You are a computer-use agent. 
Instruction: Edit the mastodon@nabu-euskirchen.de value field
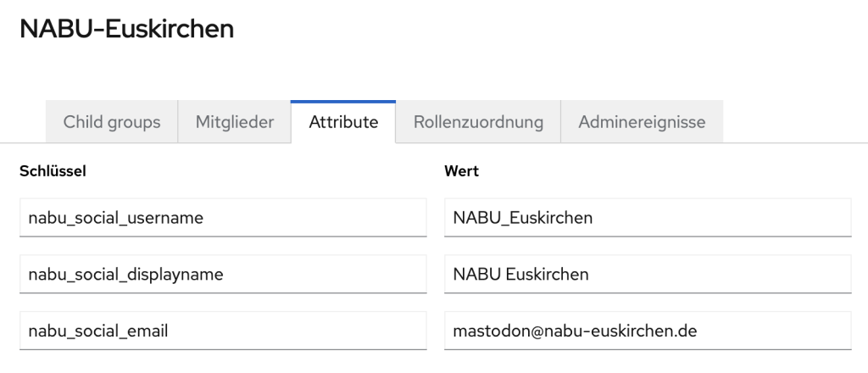[648, 331]
